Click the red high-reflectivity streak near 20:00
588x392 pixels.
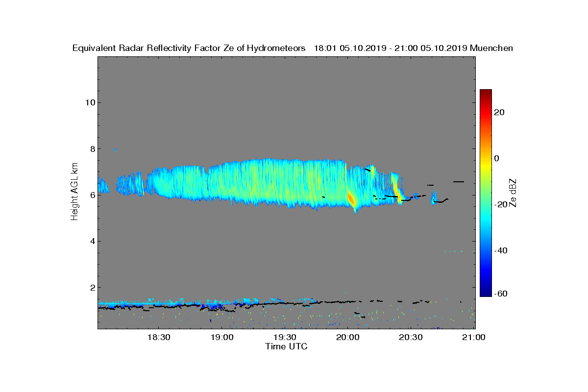351,199
